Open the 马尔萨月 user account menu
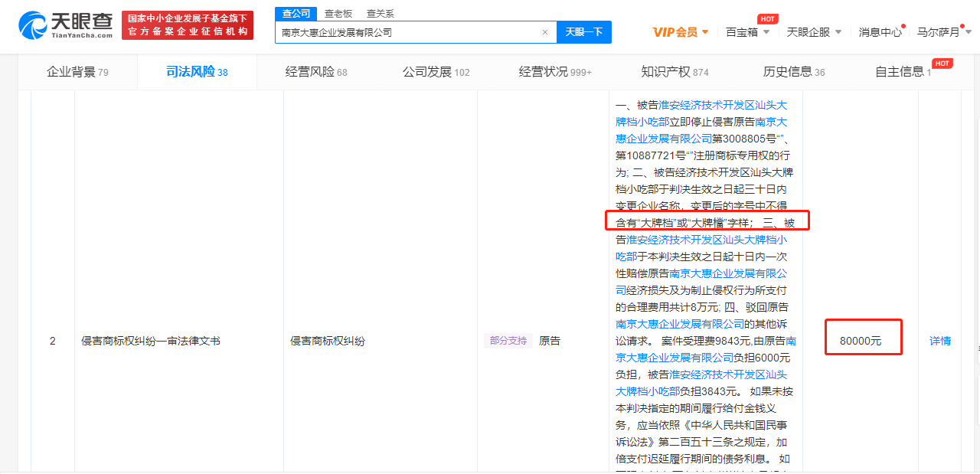This screenshot has height=474, width=980. tap(943, 32)
